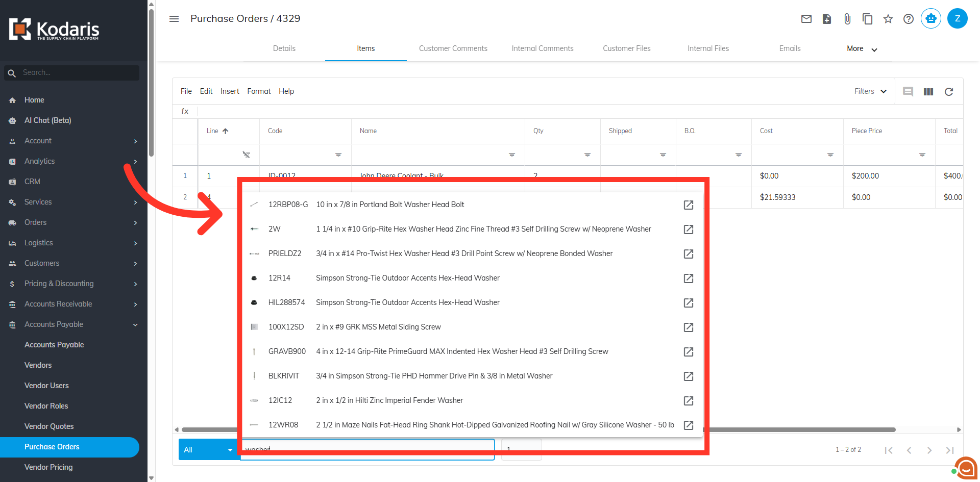Expand the Filters dropdown
The height and width of the screenshot is (482, 980).
[x=871, y=91]
